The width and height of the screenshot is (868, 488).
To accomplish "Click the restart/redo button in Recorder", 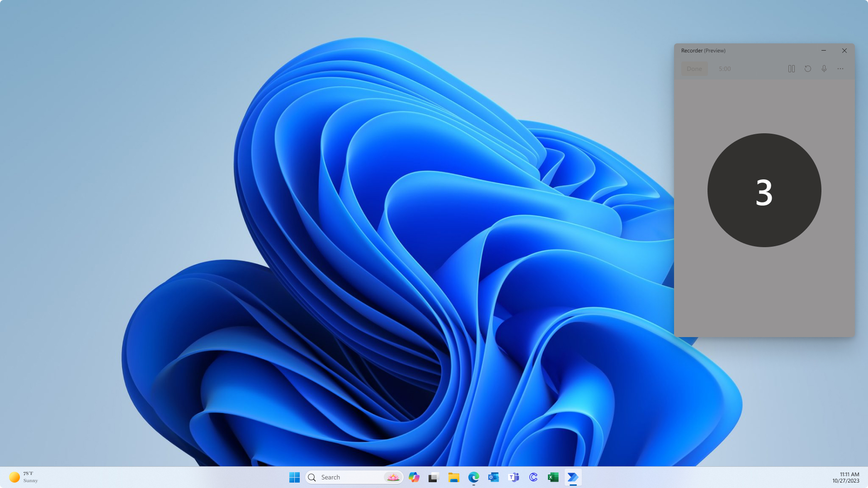I will 808,69.
